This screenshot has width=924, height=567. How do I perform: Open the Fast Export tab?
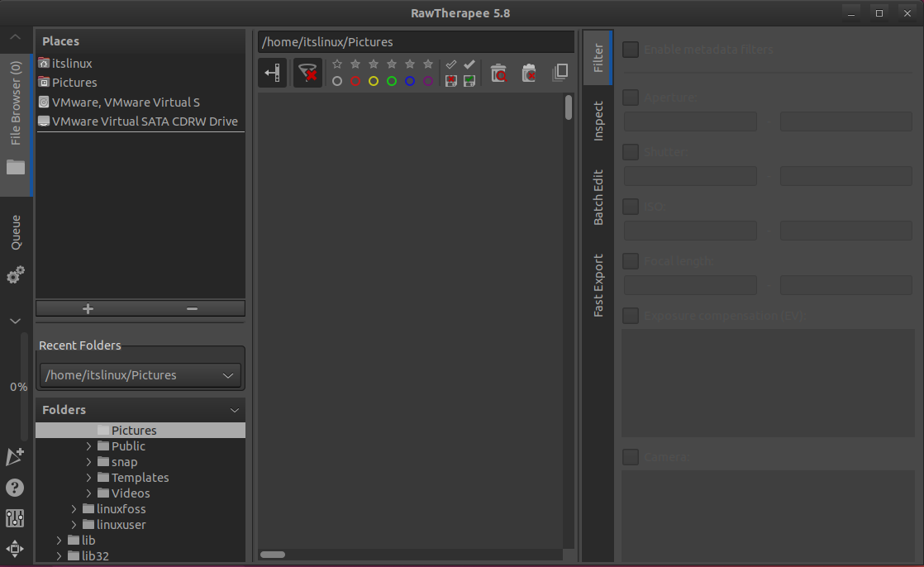click(x=598, y=286)
